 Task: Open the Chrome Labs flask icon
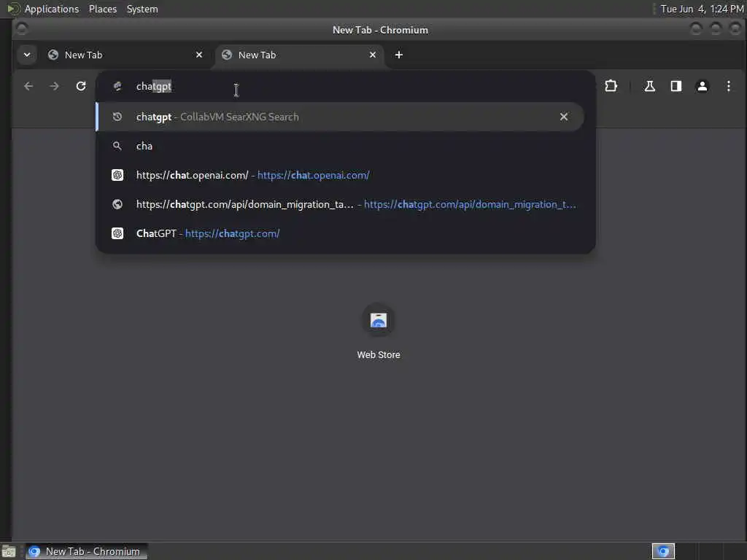click(x=650, y=86)
